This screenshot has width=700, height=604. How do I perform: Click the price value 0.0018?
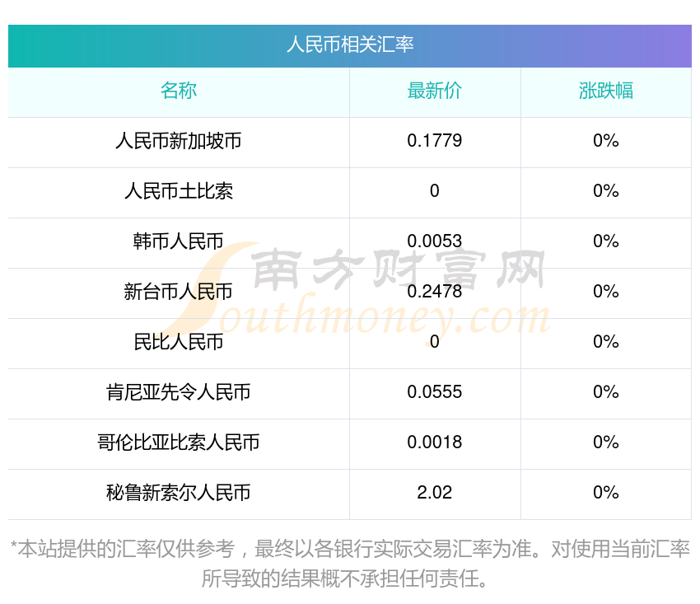tap(434, 442)
